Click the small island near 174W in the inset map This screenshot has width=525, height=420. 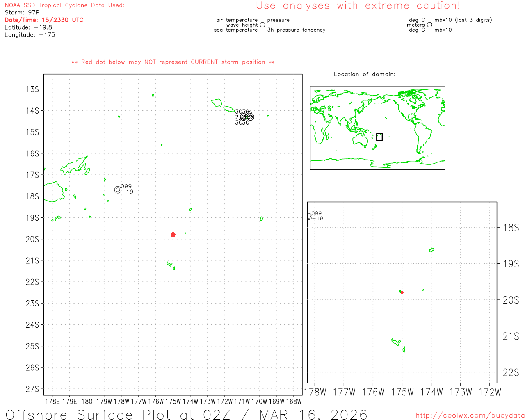point(431,250)
